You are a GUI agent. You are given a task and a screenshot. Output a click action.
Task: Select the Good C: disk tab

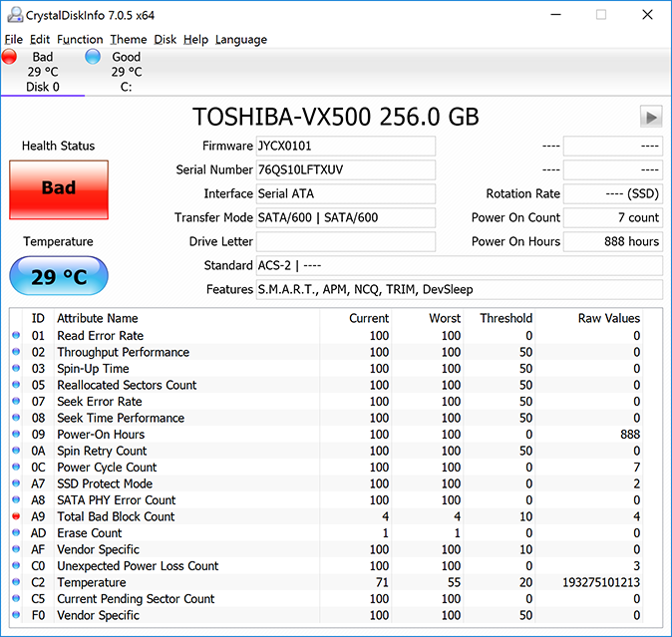(126, 72)
